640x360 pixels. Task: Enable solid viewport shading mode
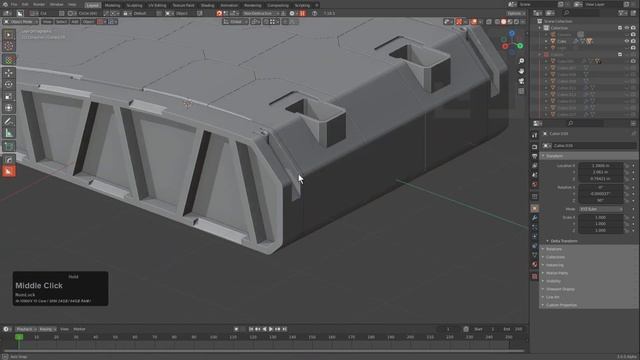[504, 22]
